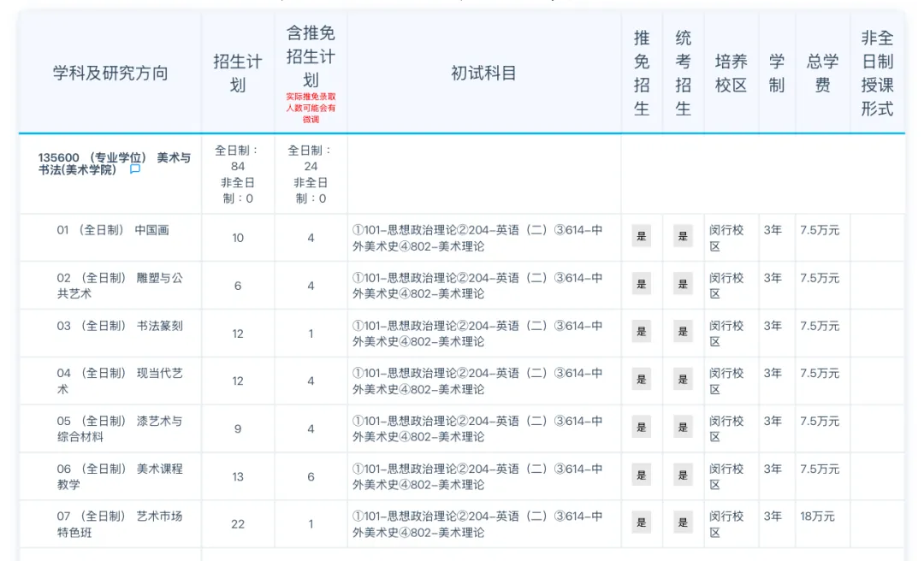924x561 pixels.
Task: Click the 统考招生 column header
Action: [x=683, y=73]
